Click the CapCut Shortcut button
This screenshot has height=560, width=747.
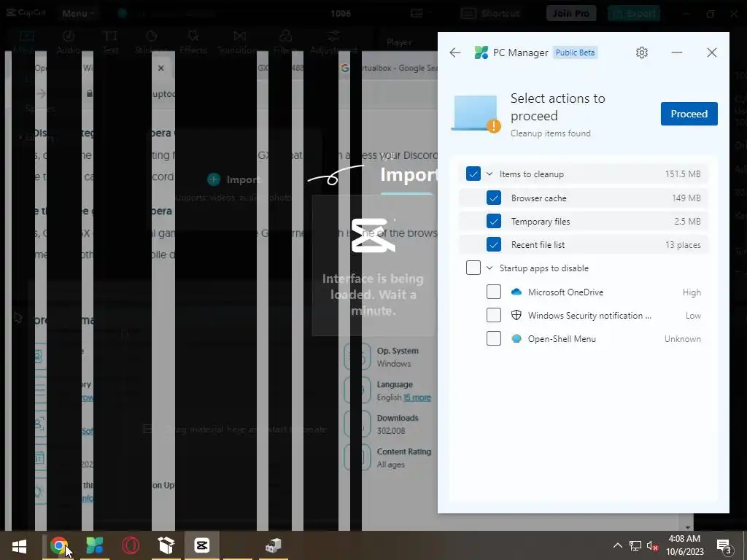pyautogui.click(x=491, y=13)
